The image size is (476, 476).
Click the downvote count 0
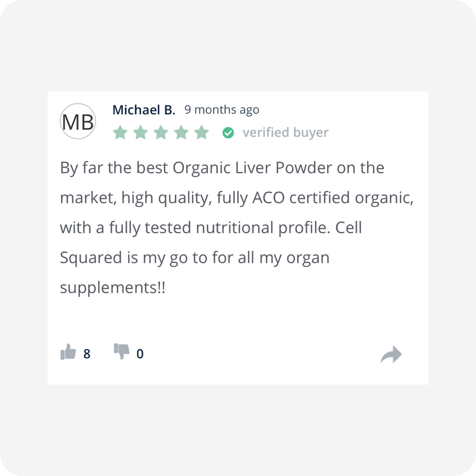click(x=140, y=354)
